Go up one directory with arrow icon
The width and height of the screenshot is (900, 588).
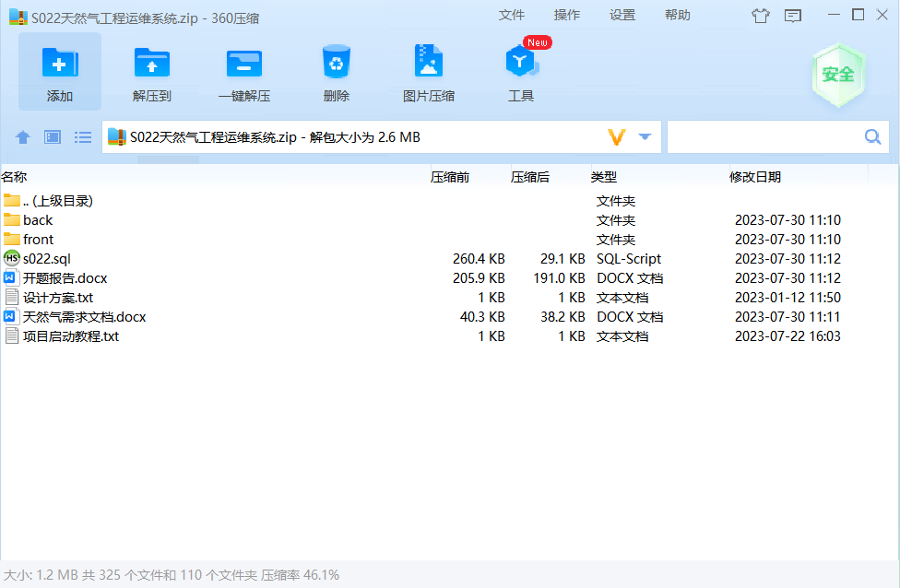click(23, 137)
